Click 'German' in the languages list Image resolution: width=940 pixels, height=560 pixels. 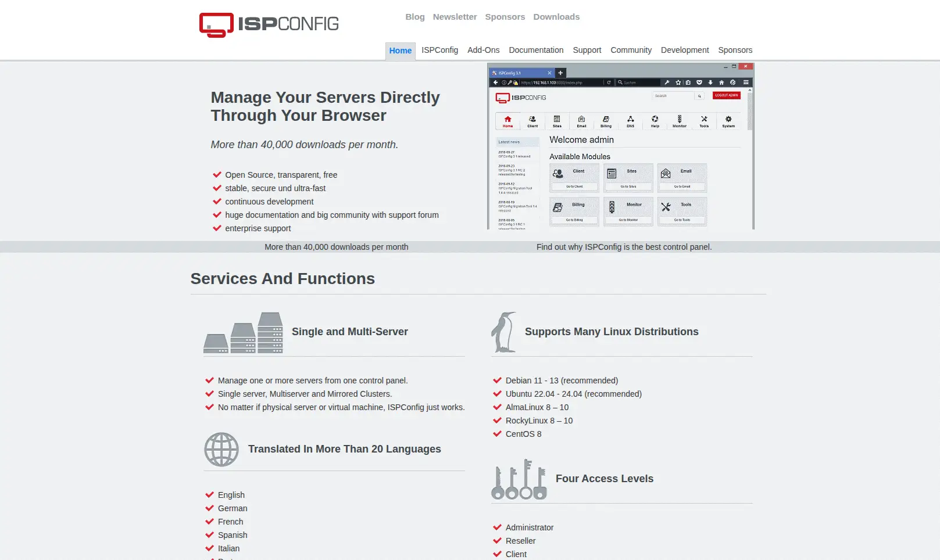[x=233, y=508]
